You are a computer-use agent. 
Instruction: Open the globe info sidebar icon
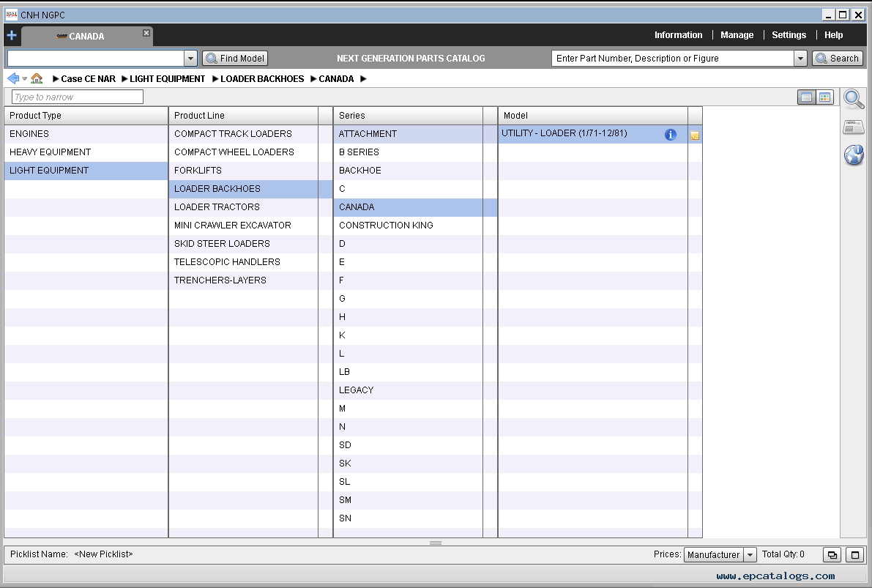(854, 155)
